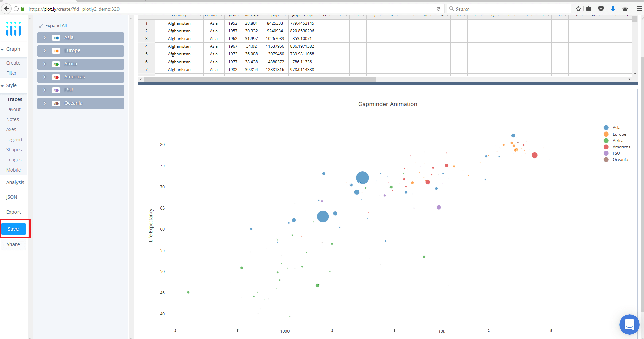Open the chat support bubble

[x=629, y=324]
